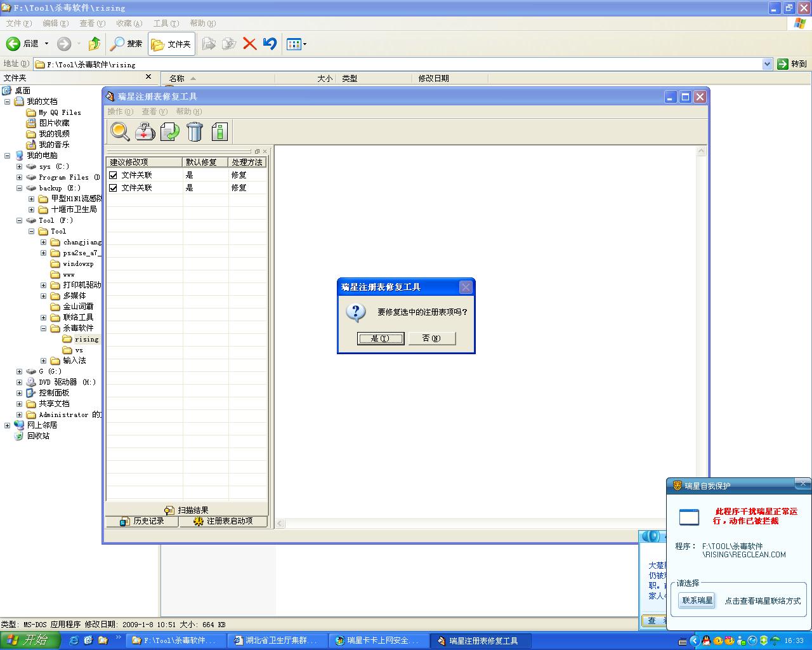Click the document with green arrow toolbar icon
The width and height of the screenshot is (812, 650).
tap(170, 131)
